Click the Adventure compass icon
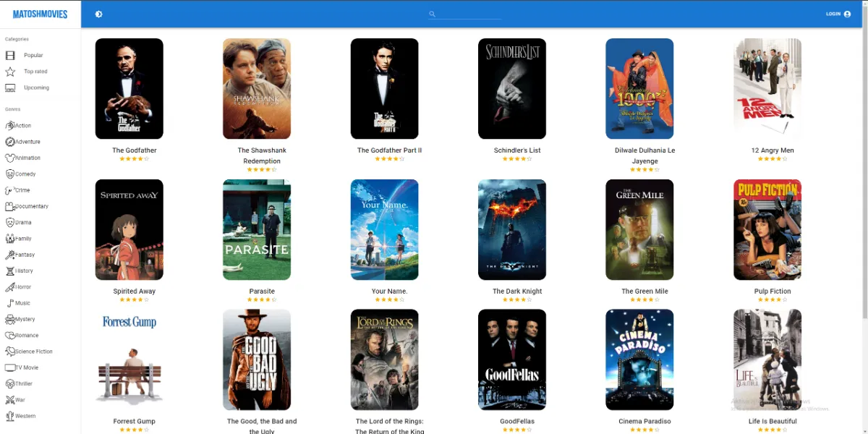868x434 pixels. [10, 142]
